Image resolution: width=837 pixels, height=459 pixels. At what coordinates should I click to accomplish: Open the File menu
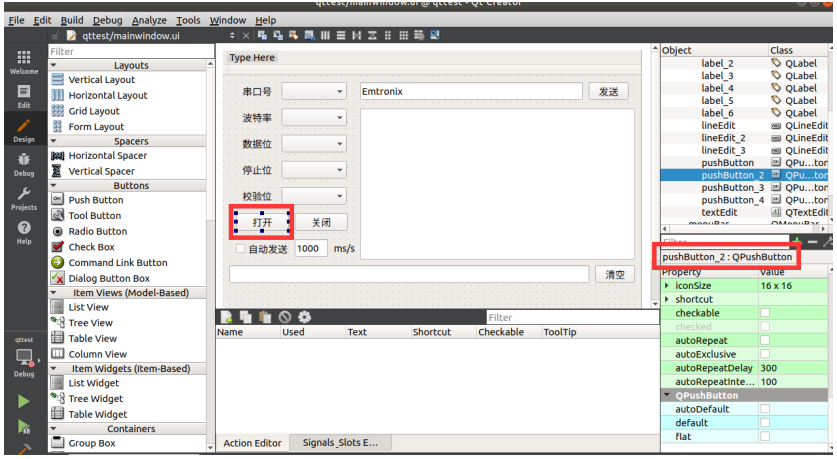coord(17,20)
